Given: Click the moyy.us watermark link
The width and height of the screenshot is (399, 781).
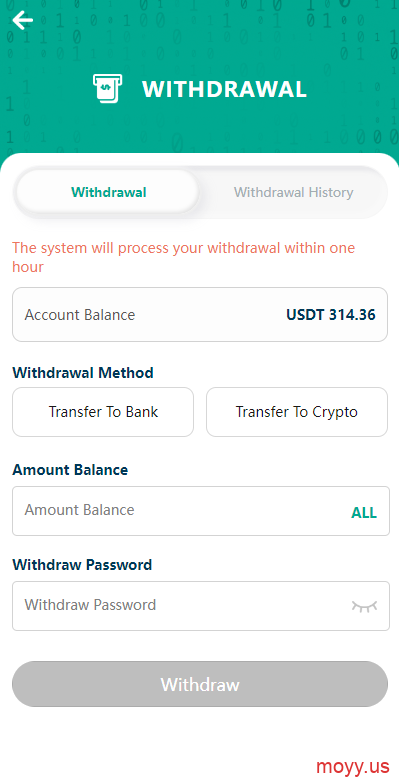Looking at the screenshot, I should pos(352,766).
